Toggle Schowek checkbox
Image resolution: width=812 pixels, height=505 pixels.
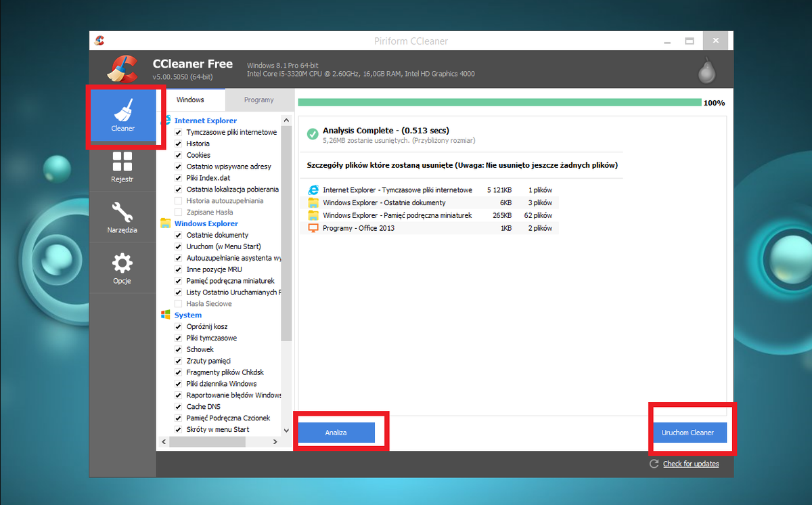click(179, 349)
